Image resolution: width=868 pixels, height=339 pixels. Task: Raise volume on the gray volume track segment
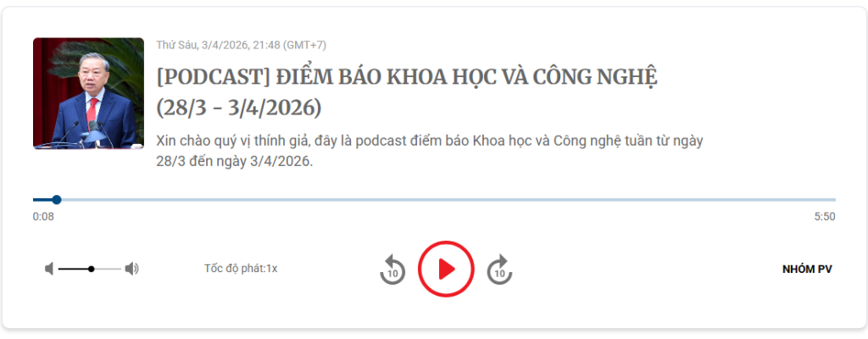point(108,270)
